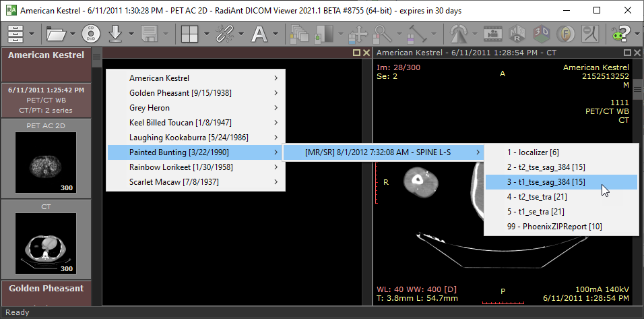Select Golden Pheasant [9/15/1938] menu entry
Screen dimensions: 644x319
(195, 93)
